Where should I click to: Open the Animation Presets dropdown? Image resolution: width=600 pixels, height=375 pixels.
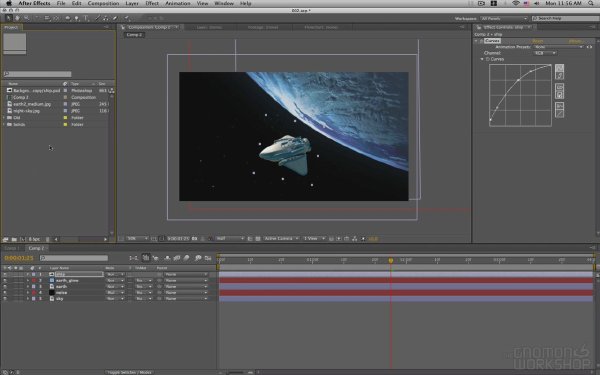point(558,47)
